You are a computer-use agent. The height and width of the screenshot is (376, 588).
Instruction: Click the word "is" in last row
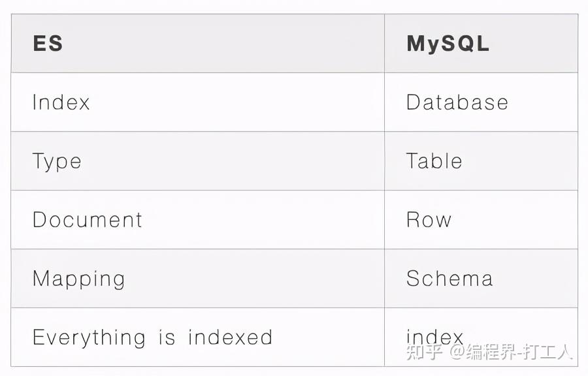click(167, 337)
